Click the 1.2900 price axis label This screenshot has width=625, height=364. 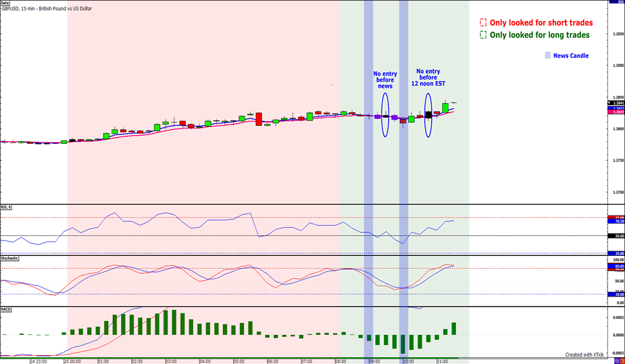click(618, 66)
